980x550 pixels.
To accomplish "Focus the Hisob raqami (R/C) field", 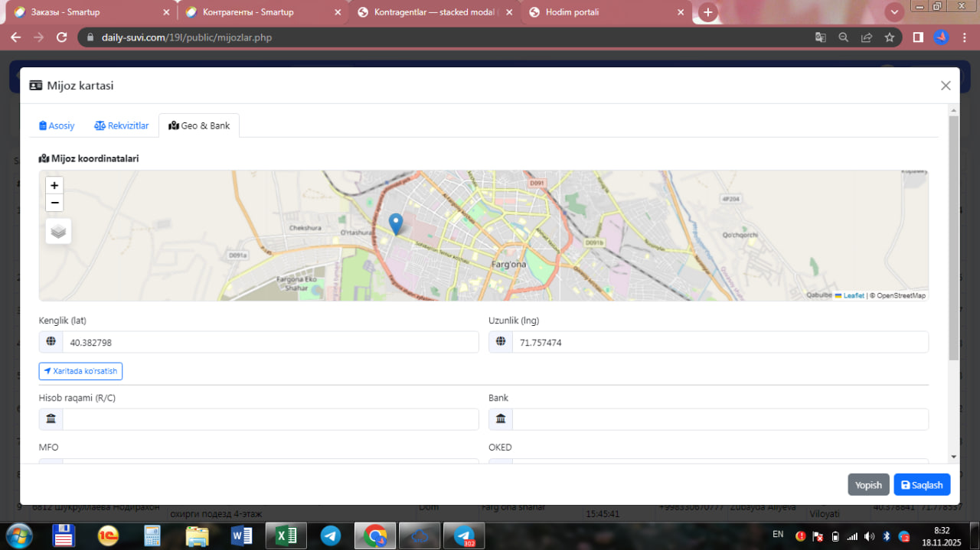I will point(269,419).
